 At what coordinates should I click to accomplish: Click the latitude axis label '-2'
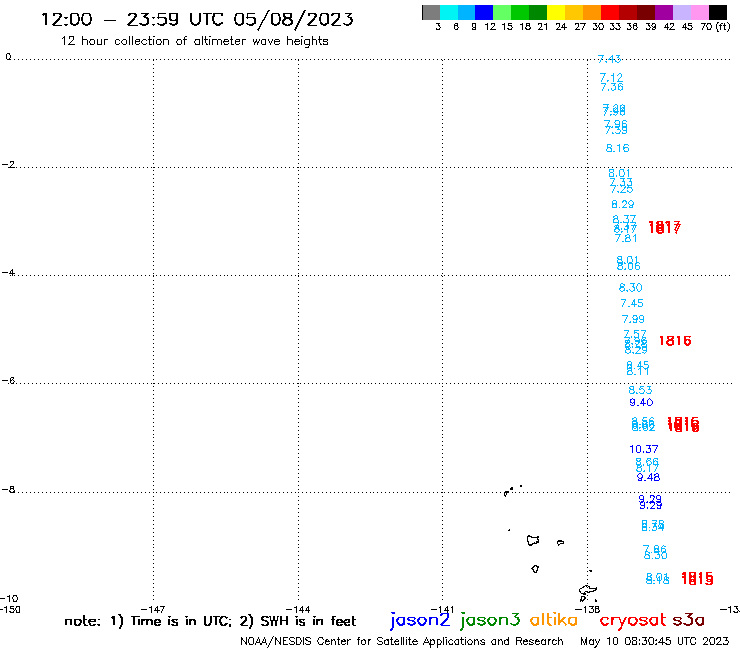click(8, 164)
